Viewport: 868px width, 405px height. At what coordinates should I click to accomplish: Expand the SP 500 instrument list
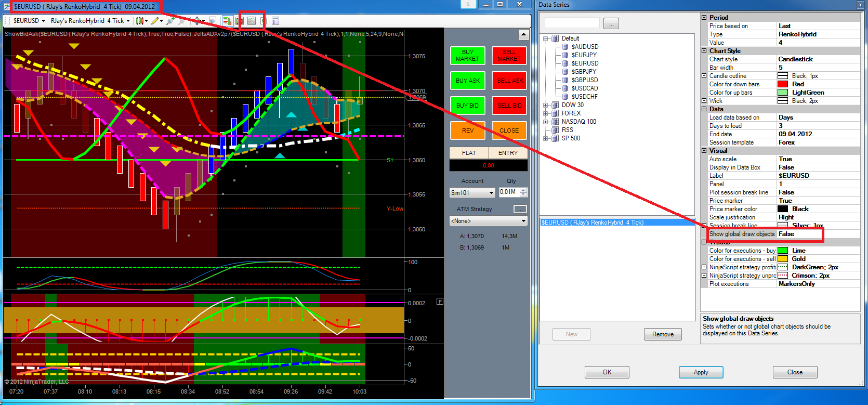[x=546, y=138]
